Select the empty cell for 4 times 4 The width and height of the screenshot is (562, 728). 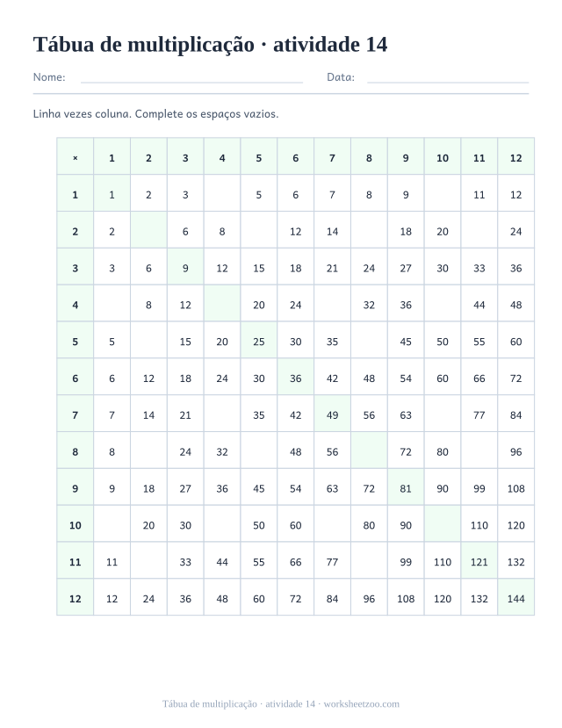[x=222, y=305]
